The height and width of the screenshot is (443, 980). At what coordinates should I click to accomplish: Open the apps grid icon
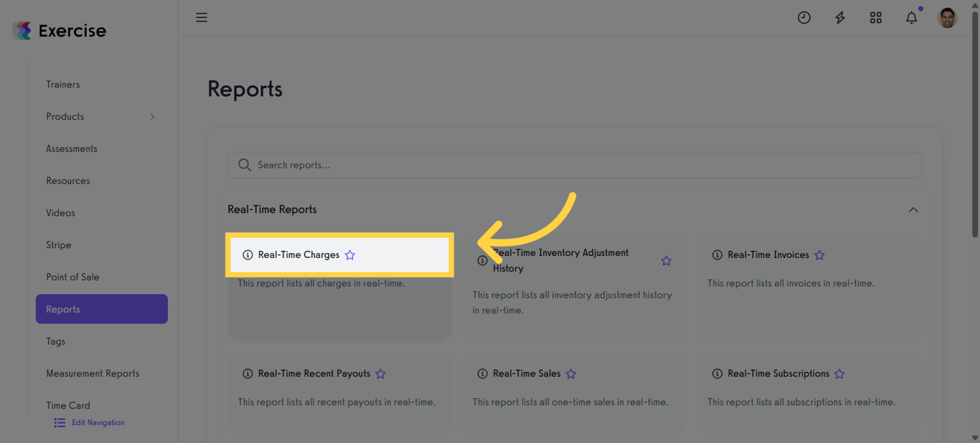click(876, 18)
